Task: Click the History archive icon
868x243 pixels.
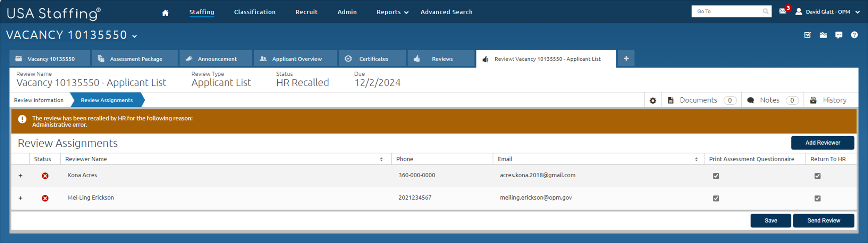Action: click(813, 100)
